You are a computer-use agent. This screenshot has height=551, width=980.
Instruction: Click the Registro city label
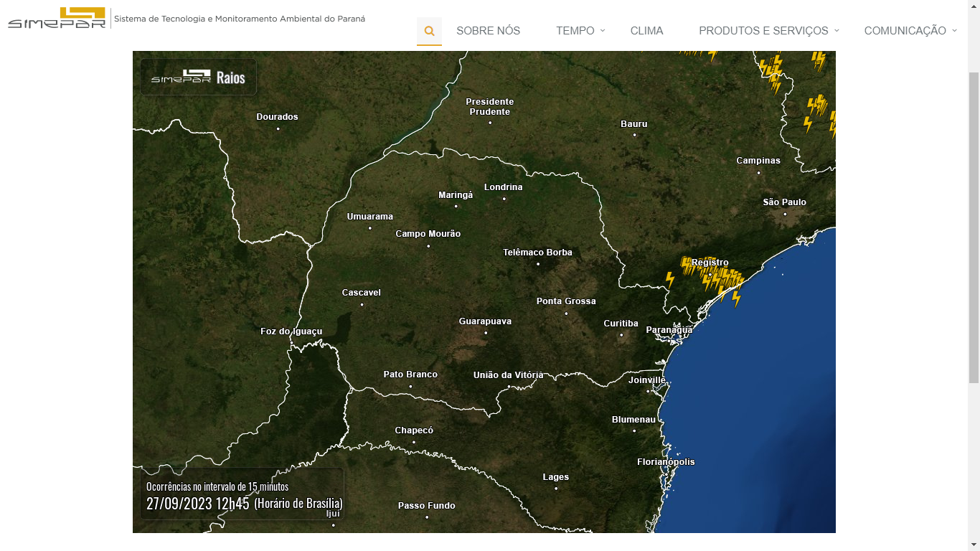[710, 263]
